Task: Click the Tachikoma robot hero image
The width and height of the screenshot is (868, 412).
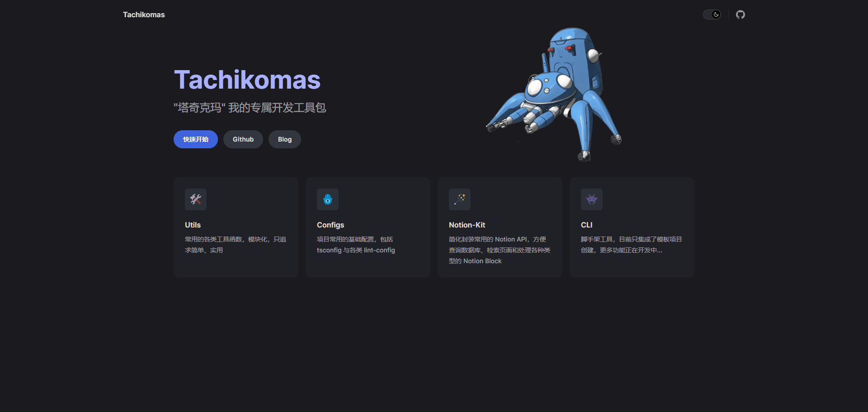Action: (x=554, y=94)
